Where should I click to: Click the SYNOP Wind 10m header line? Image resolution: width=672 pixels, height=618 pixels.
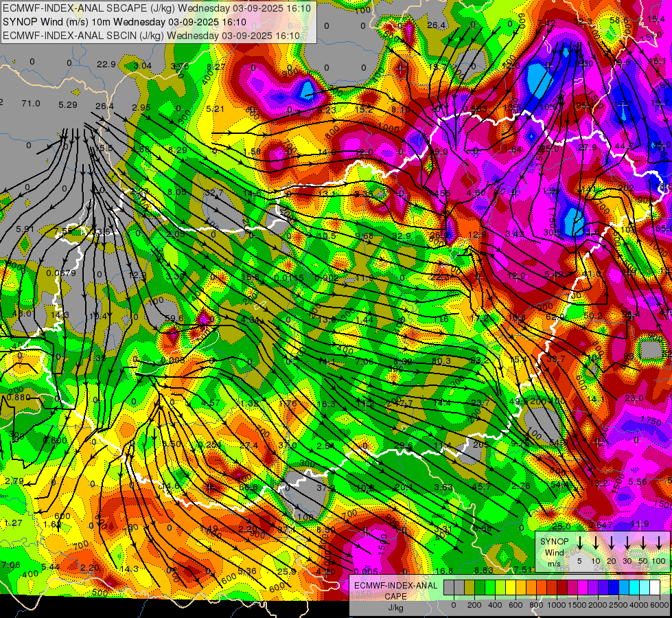[x=124, y=22]
